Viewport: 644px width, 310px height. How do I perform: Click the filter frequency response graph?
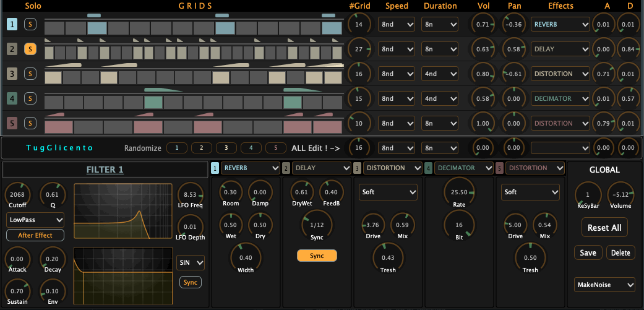coord(122,210)
